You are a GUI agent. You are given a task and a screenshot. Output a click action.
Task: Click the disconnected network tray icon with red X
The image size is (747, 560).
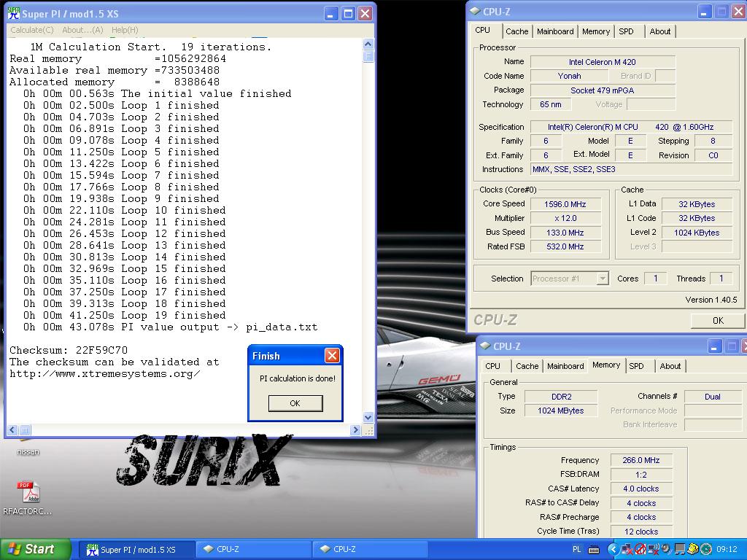627,550
